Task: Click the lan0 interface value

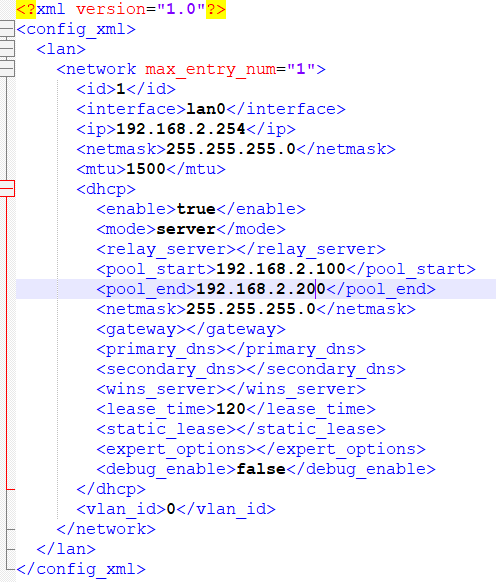Action: click(x=206, y=109)
